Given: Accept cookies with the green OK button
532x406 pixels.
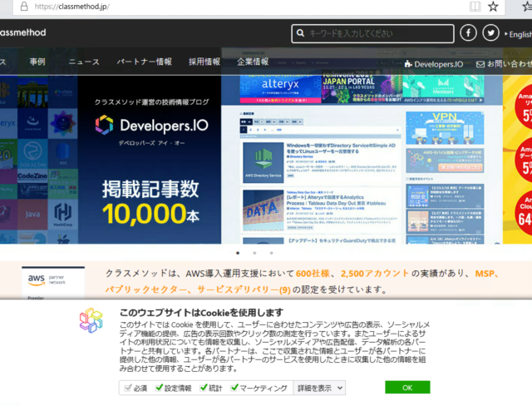Looking at the screenshot, I should pos(407,388).
